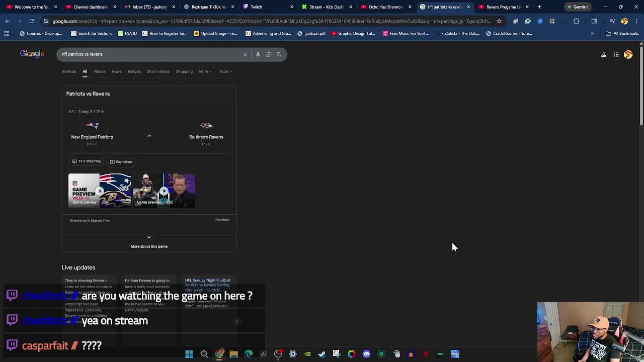Viewport: 644px width, 362px height.
Task: Select the News search tab
Action: [x=116, y=71]
